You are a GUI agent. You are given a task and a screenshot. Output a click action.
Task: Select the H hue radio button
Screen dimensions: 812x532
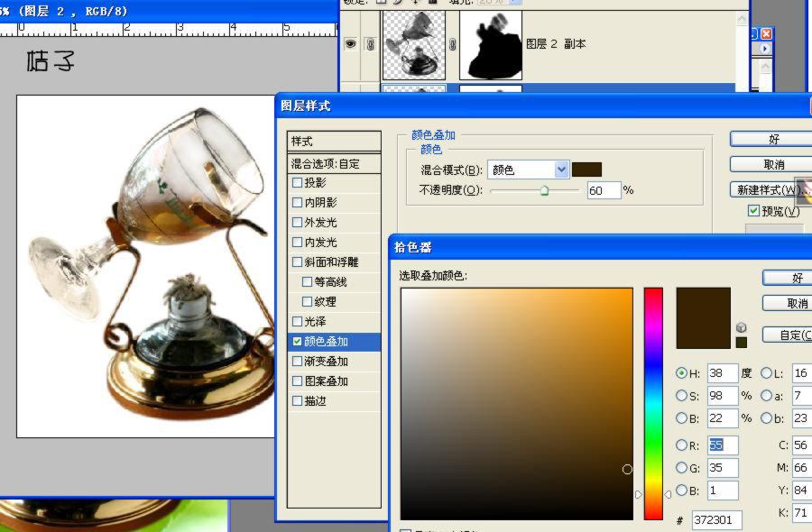coord(681,372)
